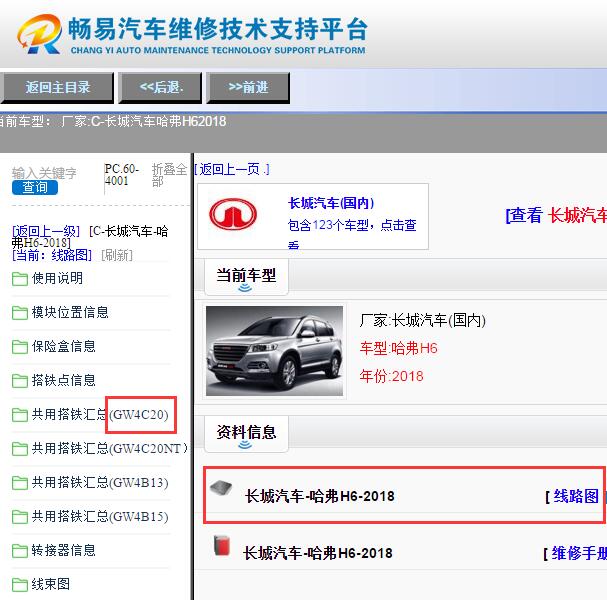Select the 资料信息 tab

[246, 433]
